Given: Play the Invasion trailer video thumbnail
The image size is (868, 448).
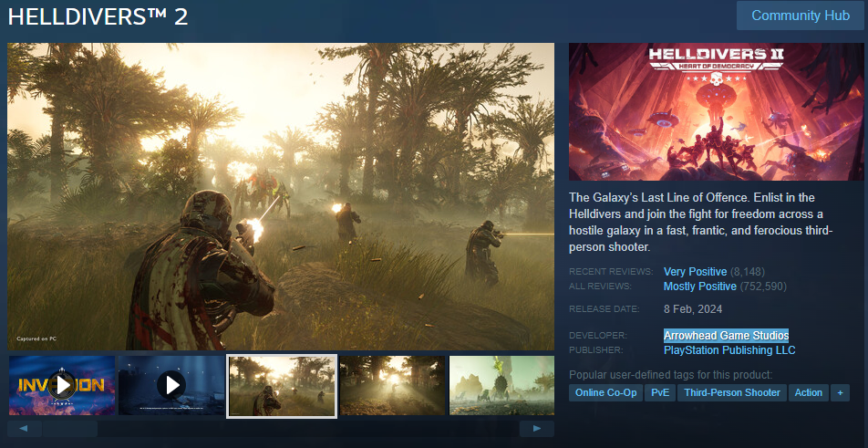Looking at the screenshot, I should [62, 385].
